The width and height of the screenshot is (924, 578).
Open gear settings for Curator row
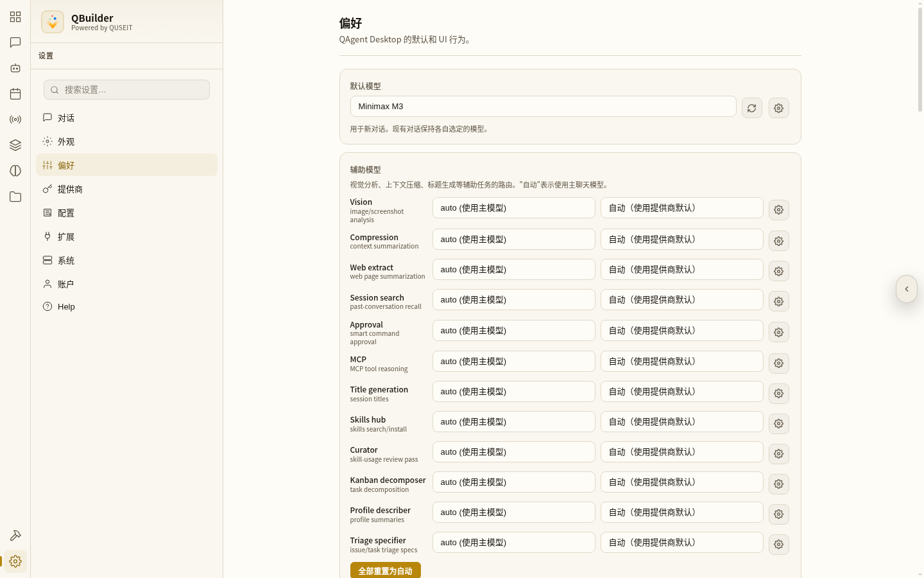coord(779,453)
